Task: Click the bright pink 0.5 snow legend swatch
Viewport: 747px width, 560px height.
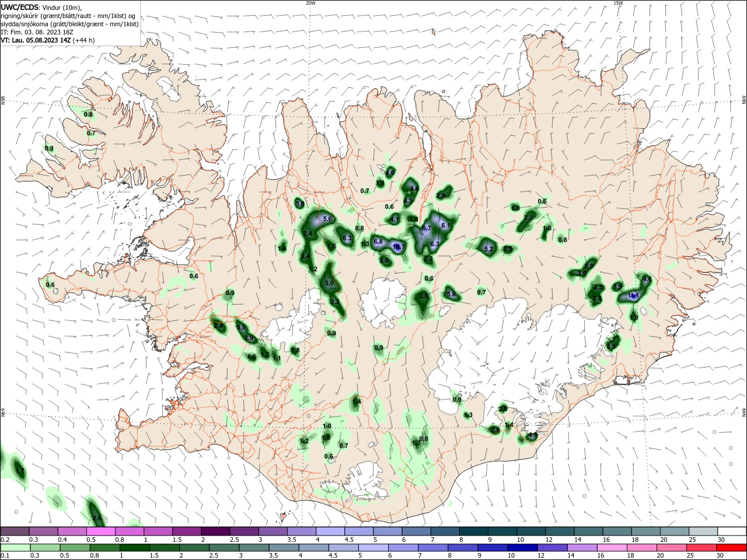Action: click(101, 531)
